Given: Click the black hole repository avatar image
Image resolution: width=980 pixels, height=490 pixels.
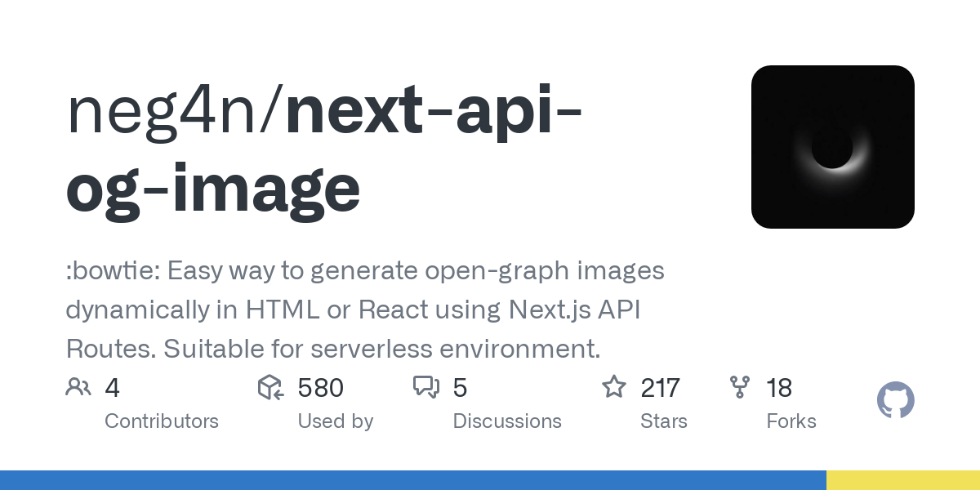Looking at the screenshot, I should point(833,146).
